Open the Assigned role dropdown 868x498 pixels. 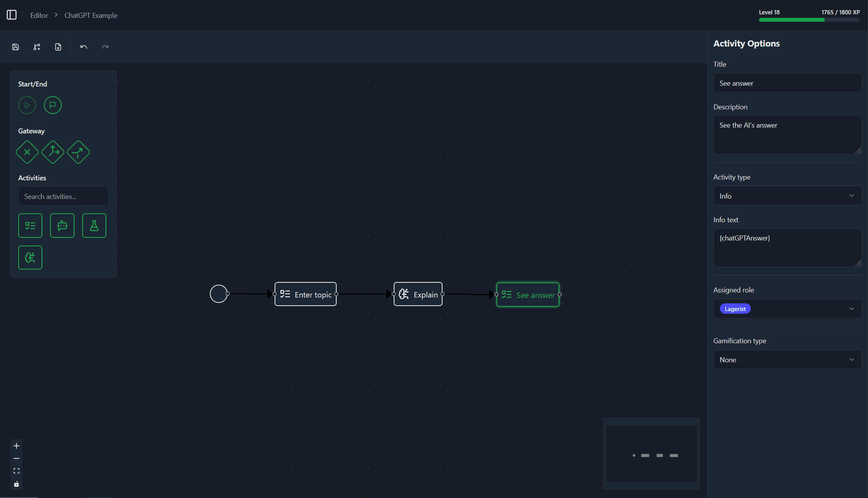[x=787, y=309]
